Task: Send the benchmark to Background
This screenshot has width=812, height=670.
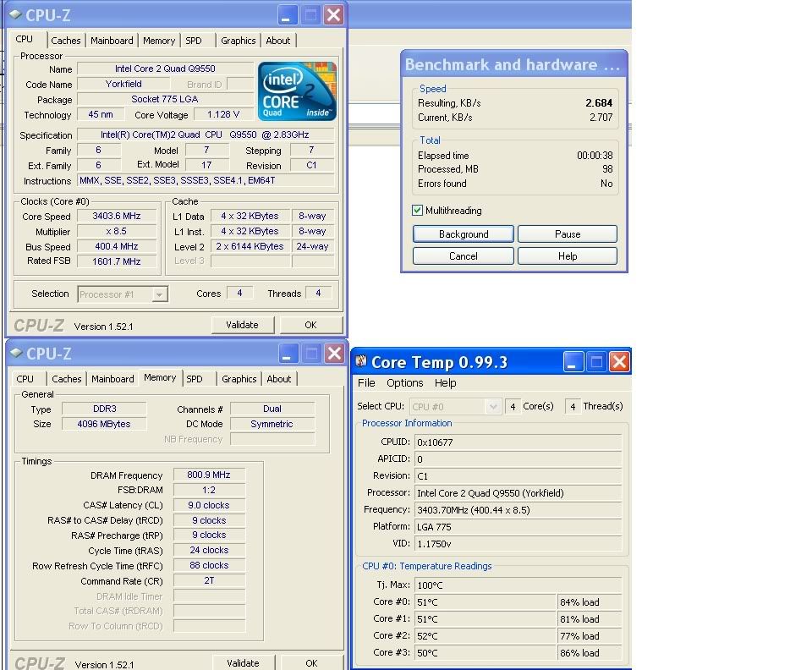Action: (x=464, y=234)
